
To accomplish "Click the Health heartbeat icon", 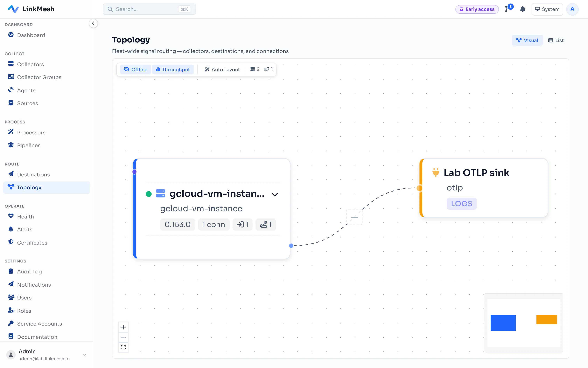I will click(11, 216).
